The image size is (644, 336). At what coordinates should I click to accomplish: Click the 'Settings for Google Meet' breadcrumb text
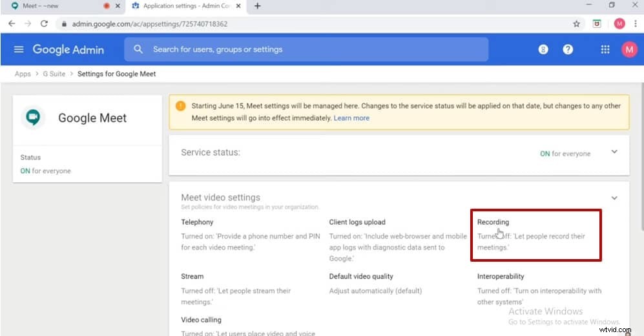[x=117, y=74]
